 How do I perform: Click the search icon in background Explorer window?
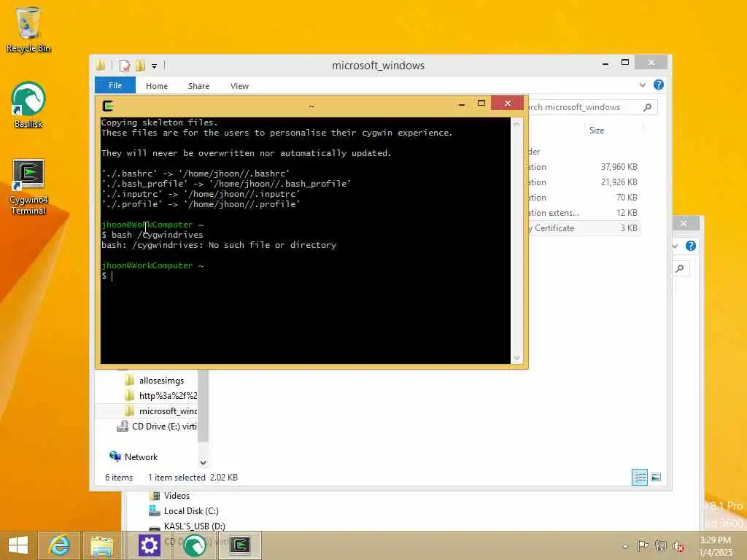click(680, 268)
